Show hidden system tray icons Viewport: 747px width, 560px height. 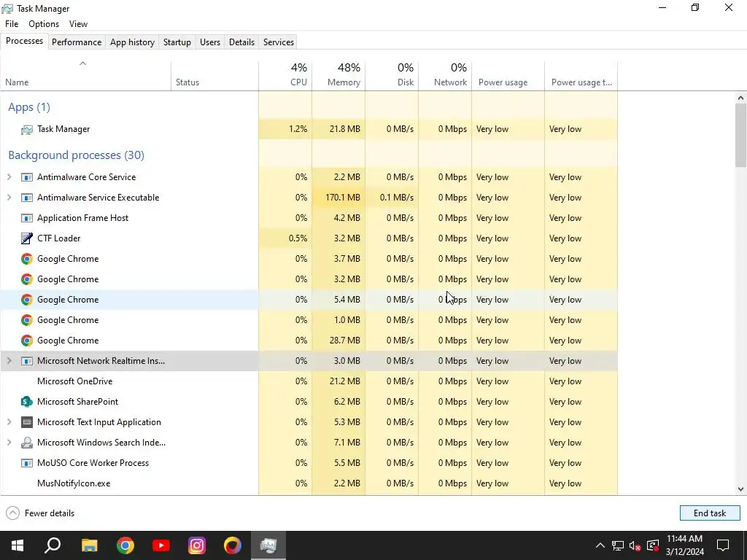[x=600, y=545]
